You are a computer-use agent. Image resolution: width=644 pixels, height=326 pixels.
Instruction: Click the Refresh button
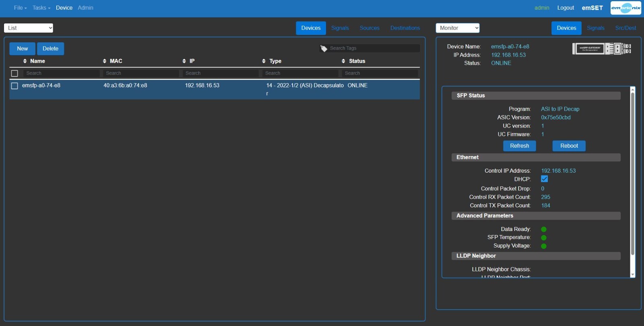coord(520,146)
